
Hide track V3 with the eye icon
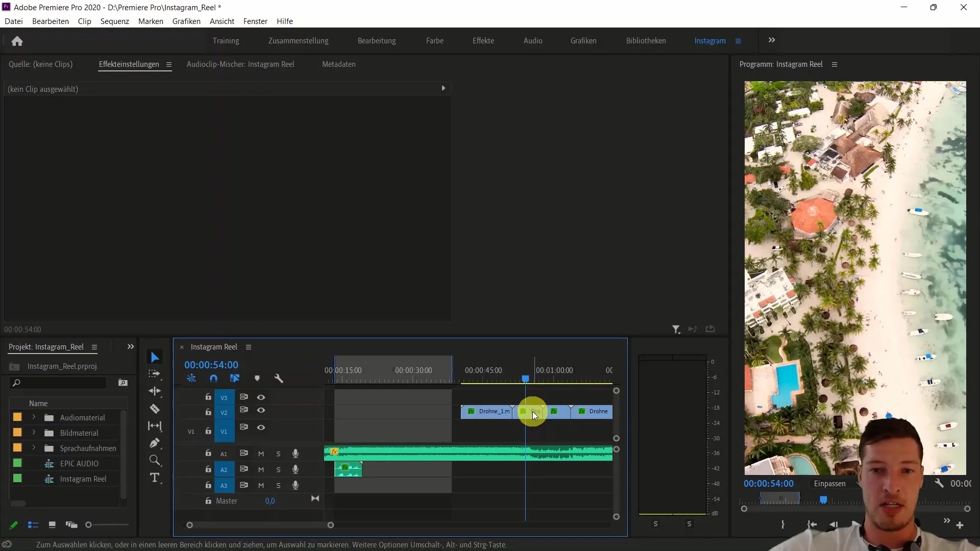pyautogui.click(x=261, y=397)
